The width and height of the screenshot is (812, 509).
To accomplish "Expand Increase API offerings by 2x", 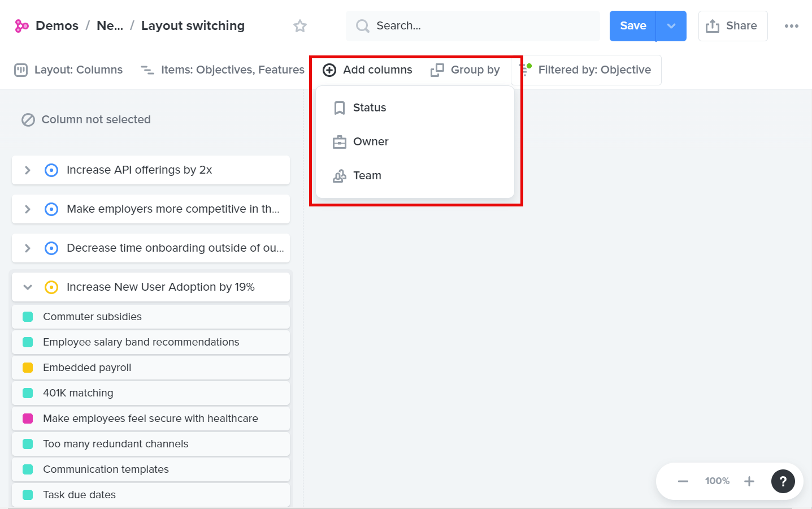I will (27, 170).
